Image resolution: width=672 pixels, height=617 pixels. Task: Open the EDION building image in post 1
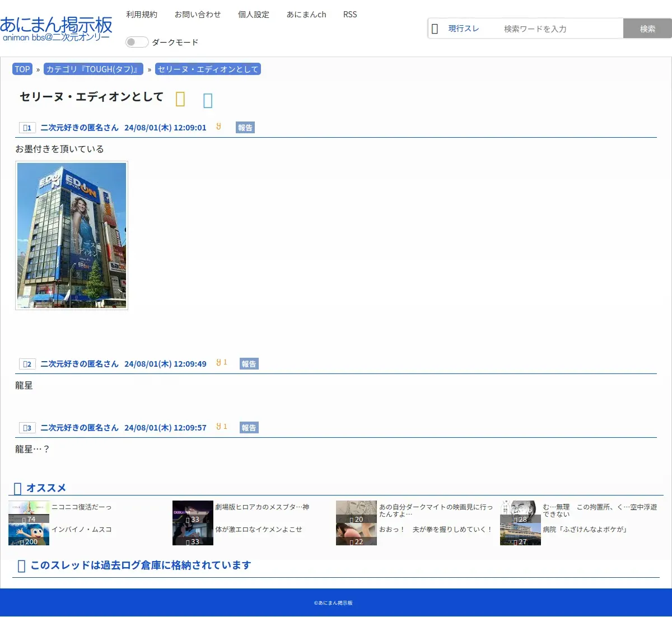point(72,235)
